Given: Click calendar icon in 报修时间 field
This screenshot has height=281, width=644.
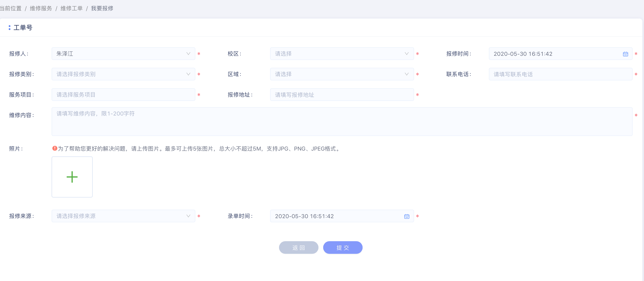Looking at the screenshot, I should tap(625, 54).
